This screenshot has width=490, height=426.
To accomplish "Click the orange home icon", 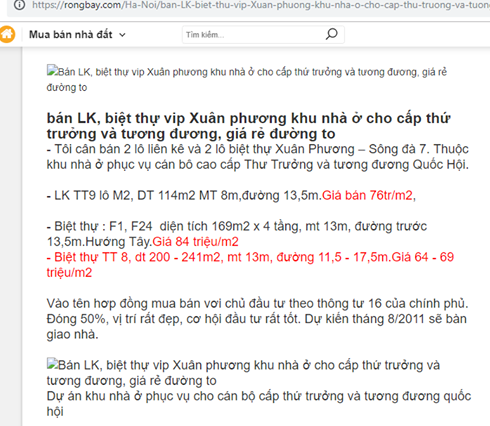I will (7, 34).
